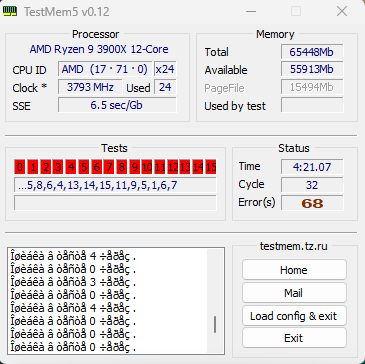Click the Cycle value 32

[312, 185]
